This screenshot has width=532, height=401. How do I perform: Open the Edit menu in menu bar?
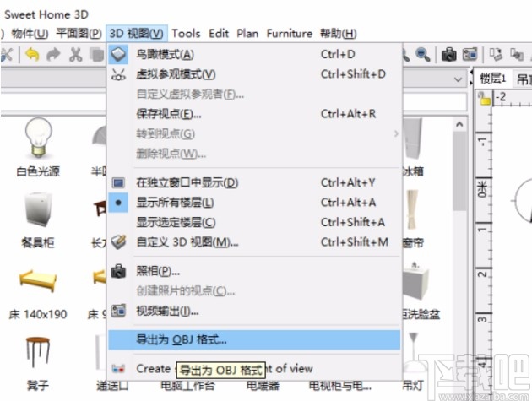(219, 34)
